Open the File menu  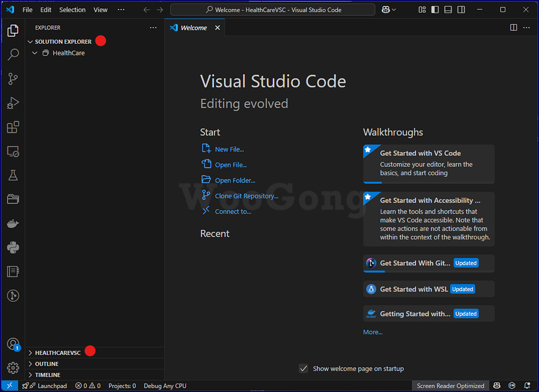pyautogui.click(x=27, y=9)
